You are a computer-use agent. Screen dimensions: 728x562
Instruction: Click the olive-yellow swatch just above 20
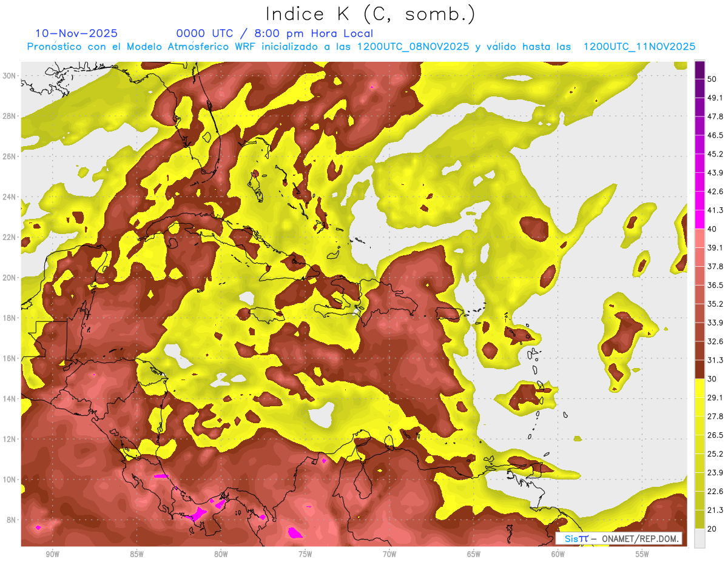[x=699, y=519]
